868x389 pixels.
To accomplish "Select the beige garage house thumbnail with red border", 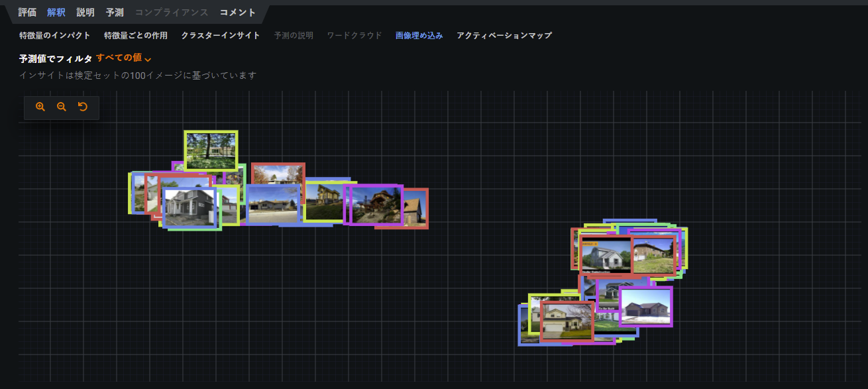I will tap(567, 321).
